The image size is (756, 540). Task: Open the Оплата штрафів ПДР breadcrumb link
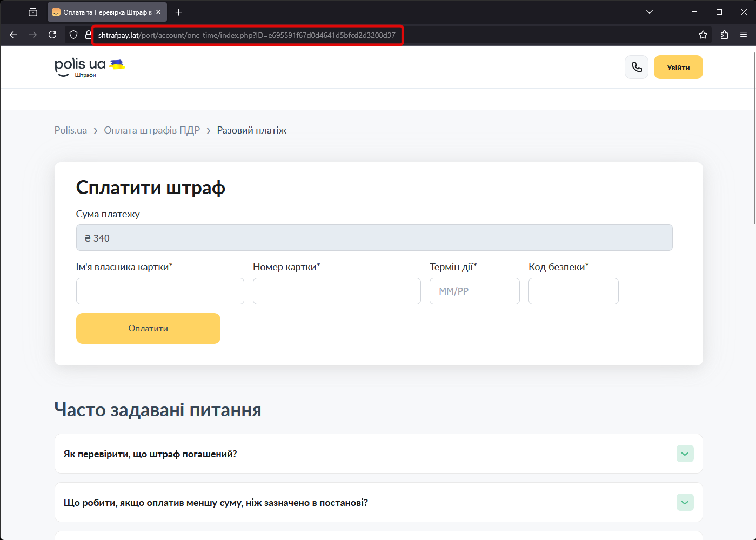point(152,130)
